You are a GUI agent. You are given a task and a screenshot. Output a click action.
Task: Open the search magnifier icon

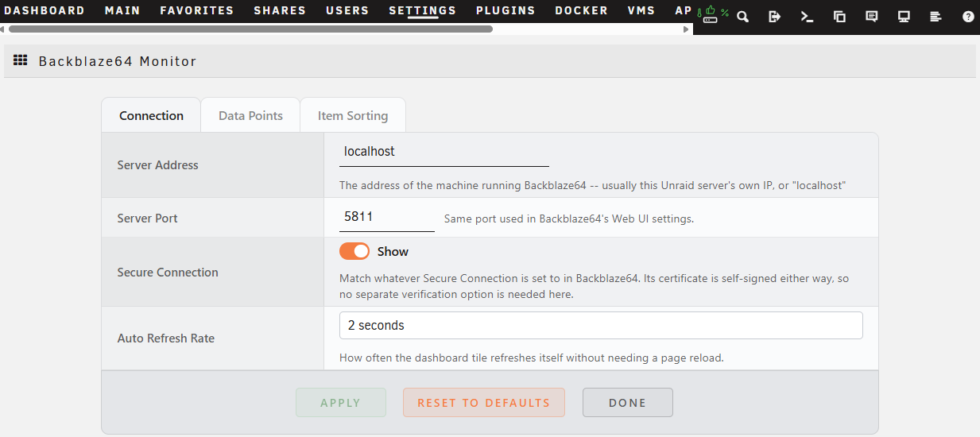[742, 17]
